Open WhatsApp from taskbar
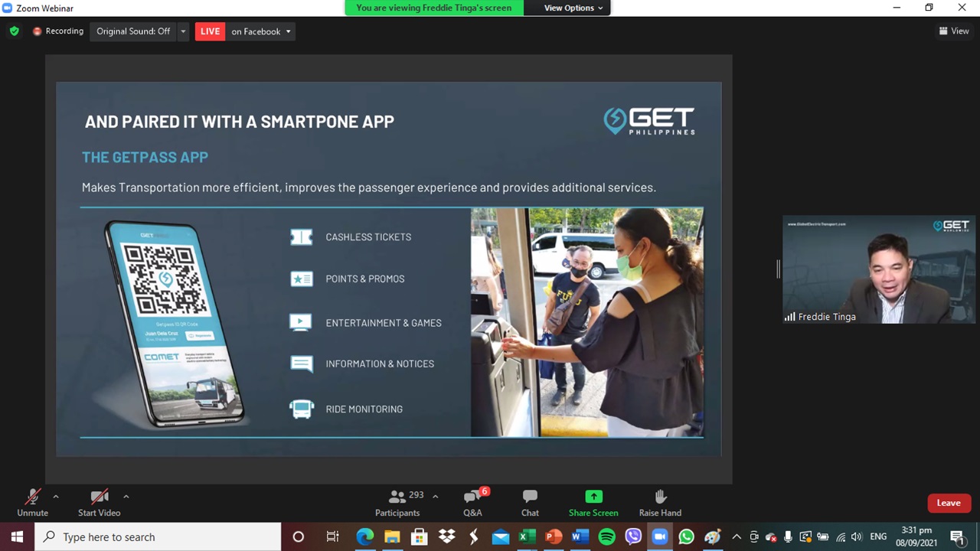980x551 pixels. click(x=686, y=536)
